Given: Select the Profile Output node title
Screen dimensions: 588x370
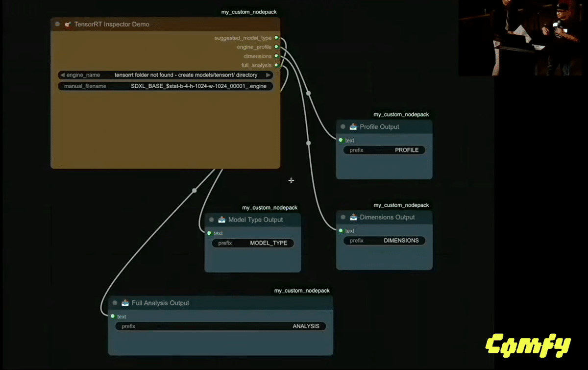Looking at the screenshot, I should click(x=379, y=126).
